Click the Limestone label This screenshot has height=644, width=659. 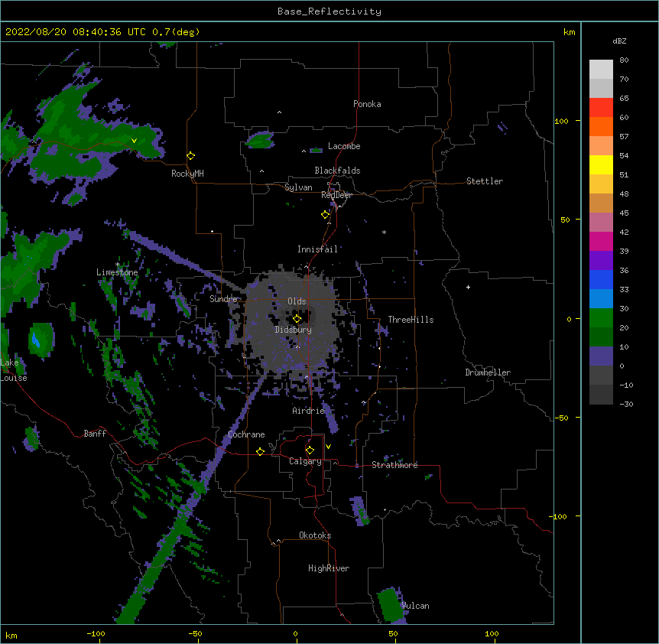click(117, 272)
